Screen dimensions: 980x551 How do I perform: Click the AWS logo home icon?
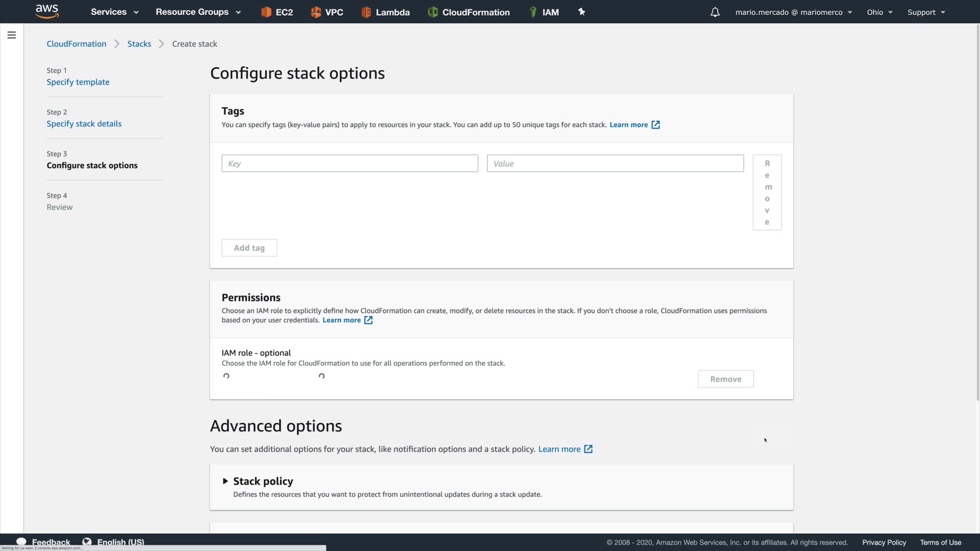47,11
